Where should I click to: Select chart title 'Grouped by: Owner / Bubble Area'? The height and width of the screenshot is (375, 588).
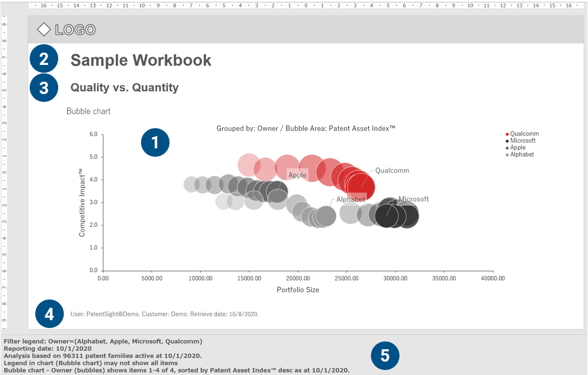point(305,128)
